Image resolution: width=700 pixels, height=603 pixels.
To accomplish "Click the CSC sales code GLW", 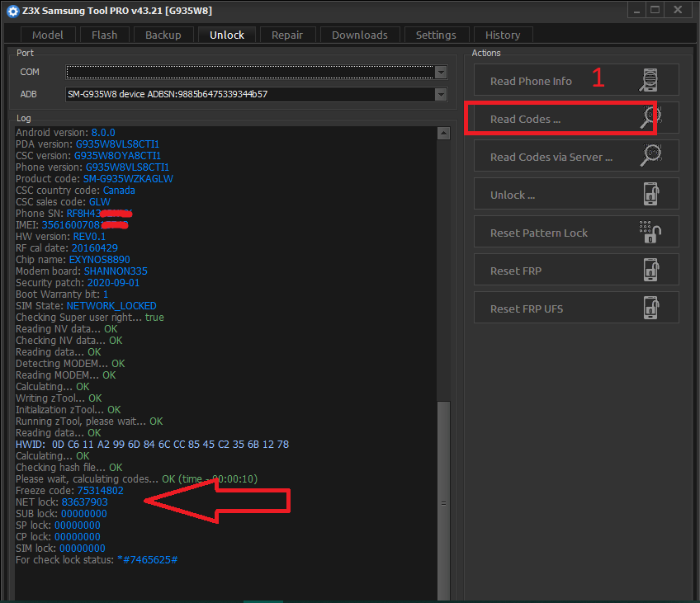I will [x=100, y=202].
